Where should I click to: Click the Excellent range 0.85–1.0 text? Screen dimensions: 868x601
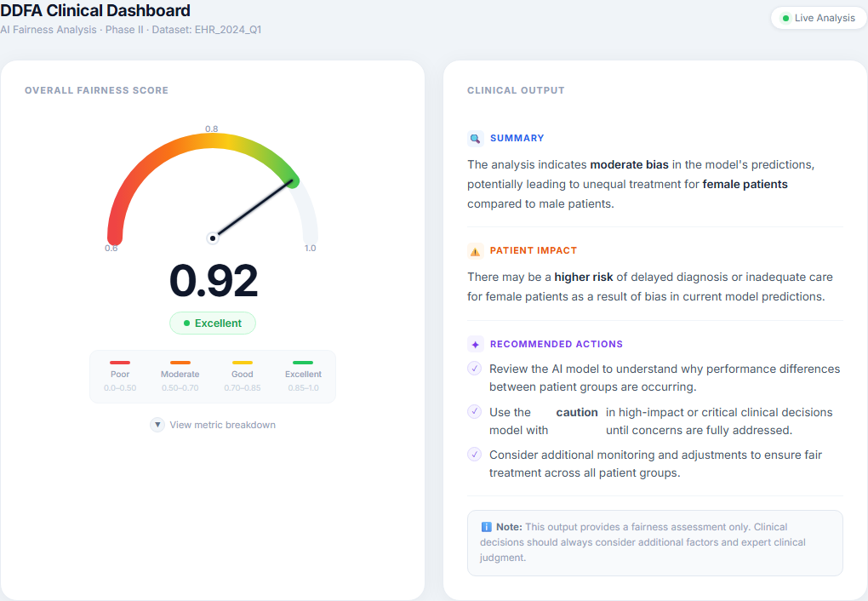303,387
